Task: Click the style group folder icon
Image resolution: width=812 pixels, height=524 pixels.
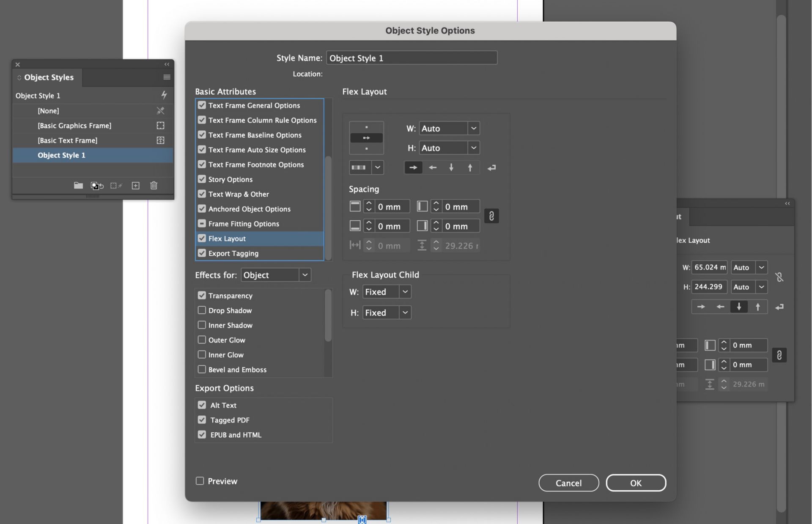Action: pos(78,186)
